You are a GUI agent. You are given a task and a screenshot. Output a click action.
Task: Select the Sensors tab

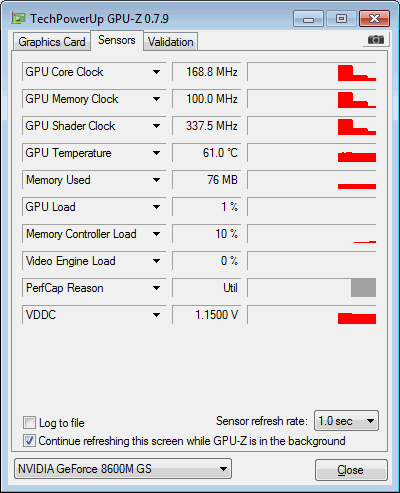point(117,40)
